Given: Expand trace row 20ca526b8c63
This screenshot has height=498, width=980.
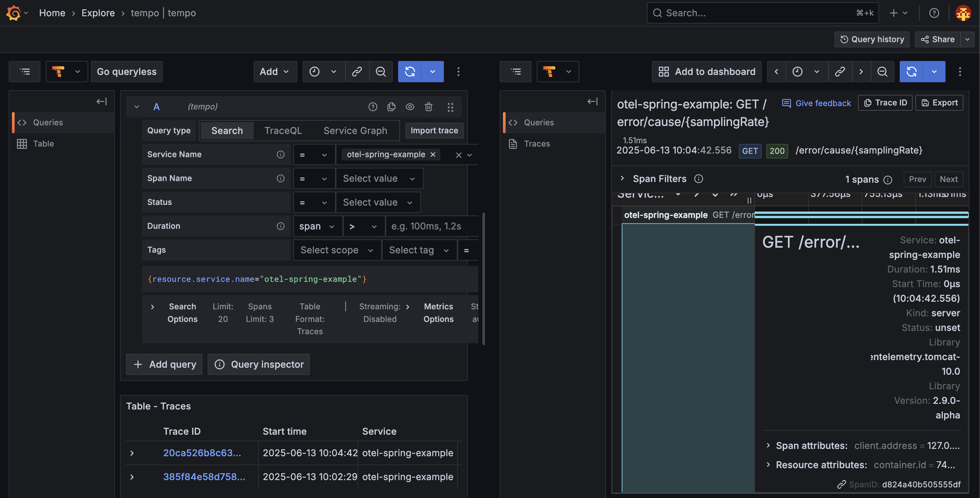Looking at the screenshot, I should click(x=132, y=453).
